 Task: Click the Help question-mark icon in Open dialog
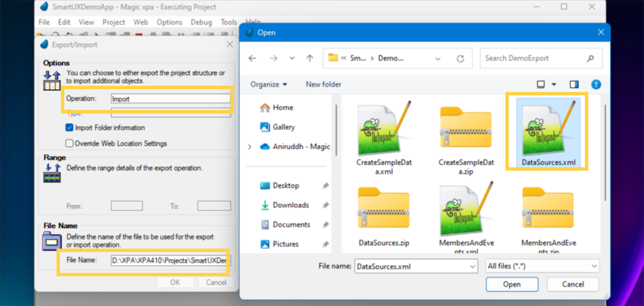(x=596, y=84)
